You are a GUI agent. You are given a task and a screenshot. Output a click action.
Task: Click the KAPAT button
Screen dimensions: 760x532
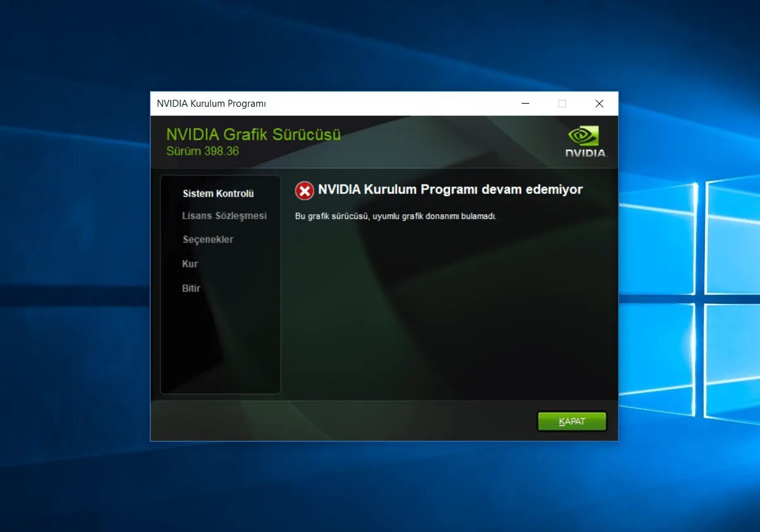click(572, 421)
